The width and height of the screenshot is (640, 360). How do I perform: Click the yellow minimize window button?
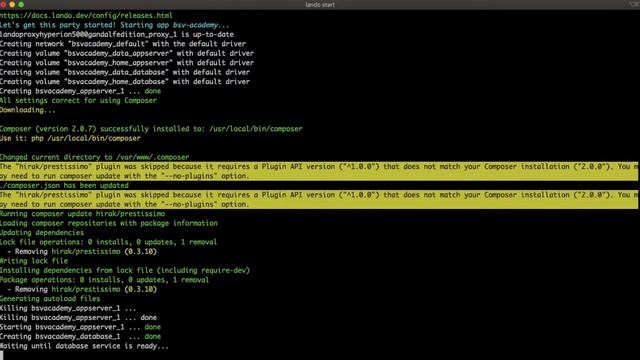tap(12, 4)
